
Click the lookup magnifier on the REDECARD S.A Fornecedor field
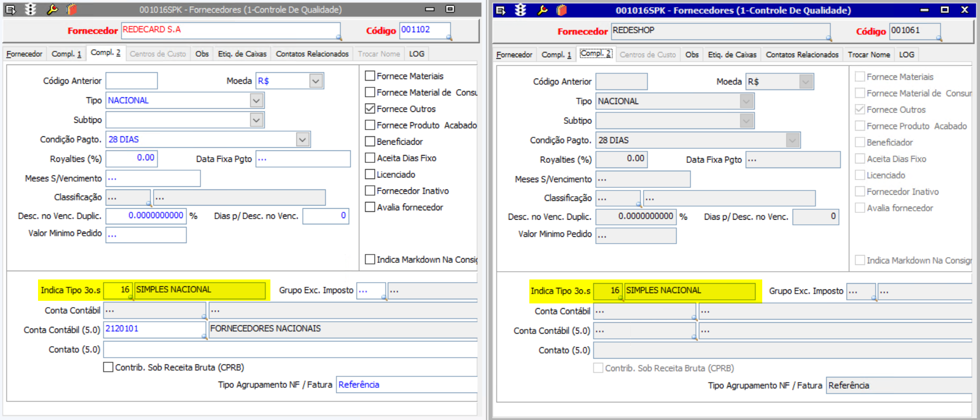click(339, 37)
